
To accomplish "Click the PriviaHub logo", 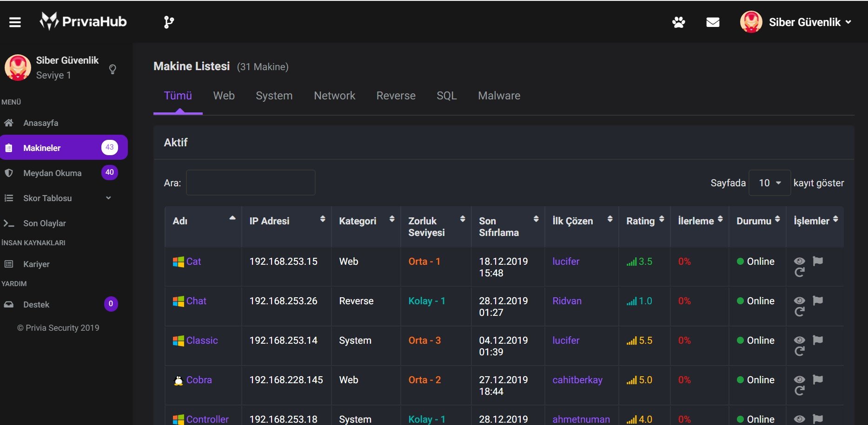I will [x=83, y=21].
